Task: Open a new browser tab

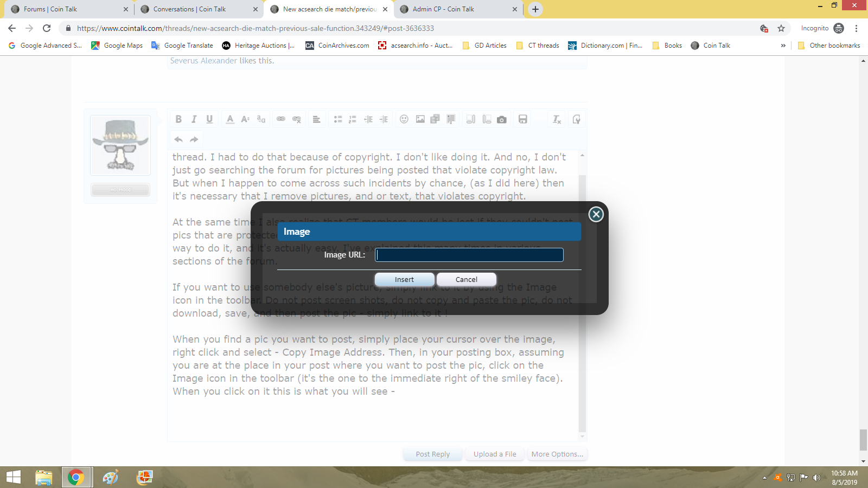Action: pos(535,9)
